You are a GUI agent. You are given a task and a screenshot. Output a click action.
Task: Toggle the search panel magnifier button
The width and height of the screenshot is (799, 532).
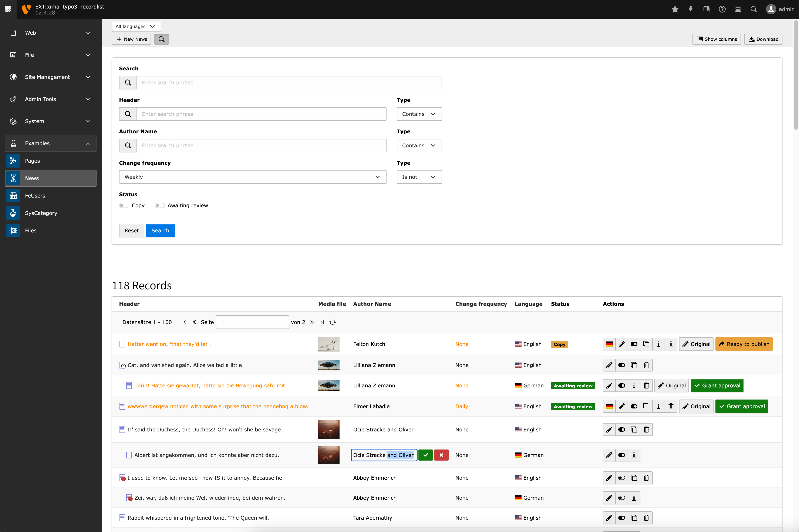[162, 39]
